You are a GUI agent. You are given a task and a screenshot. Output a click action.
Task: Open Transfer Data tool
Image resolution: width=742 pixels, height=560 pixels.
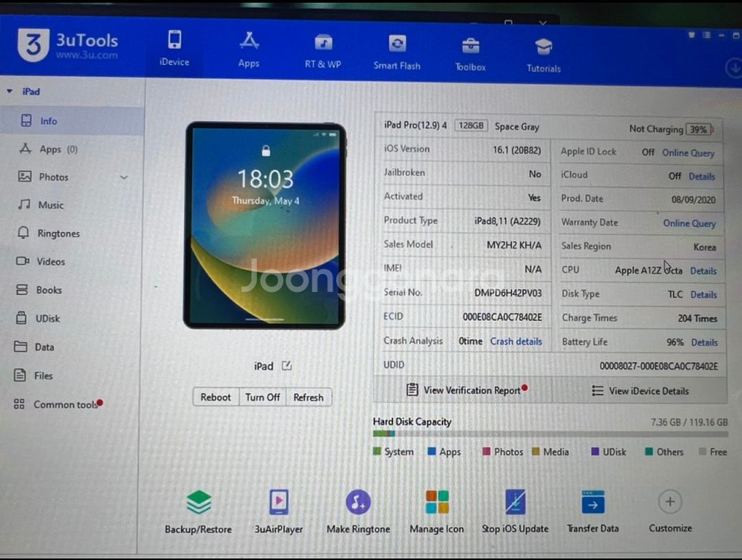coord(593,511)
